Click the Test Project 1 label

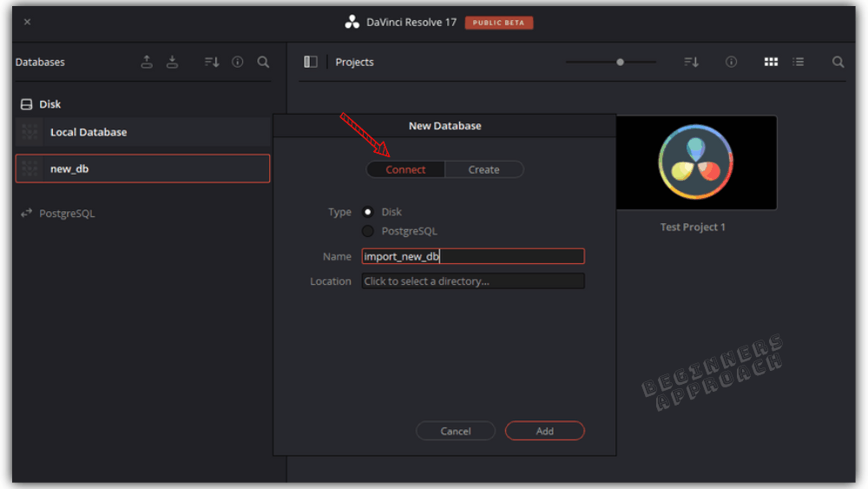693,227
